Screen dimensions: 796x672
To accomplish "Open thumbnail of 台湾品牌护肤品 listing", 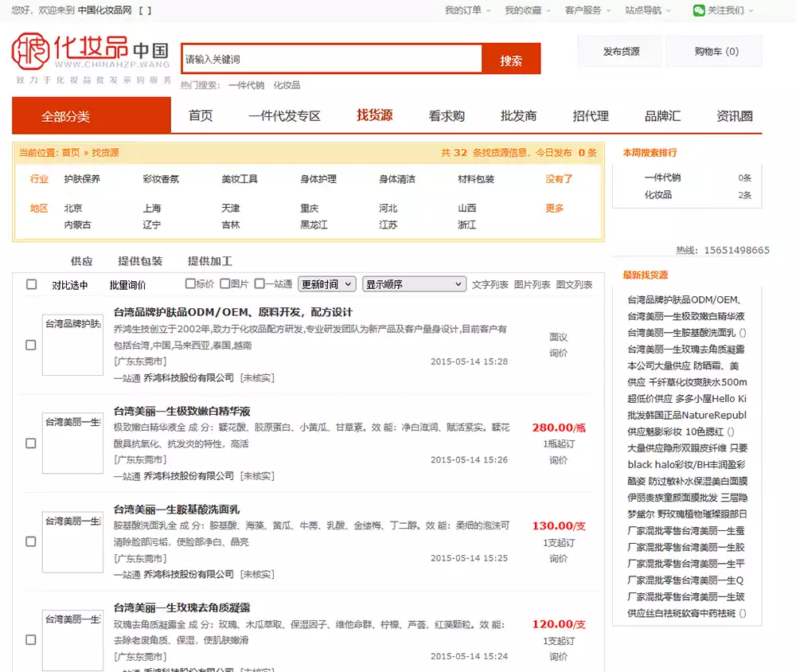I will (x=72, y=345).
